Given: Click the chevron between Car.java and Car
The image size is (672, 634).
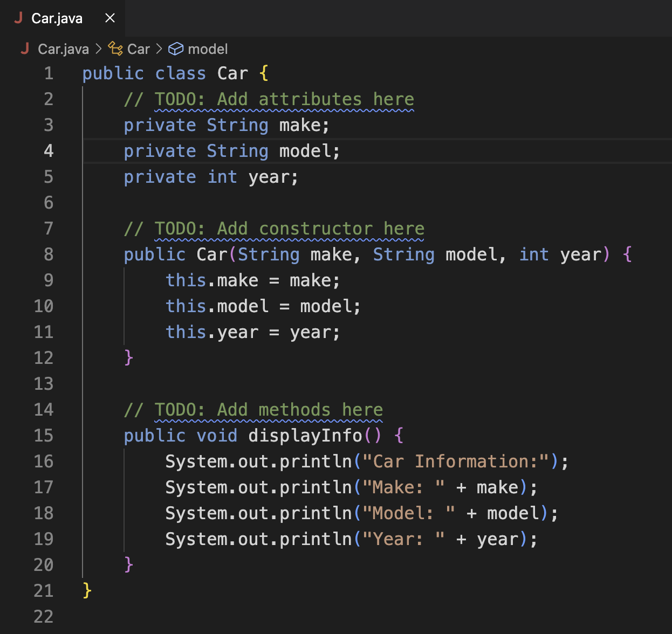Looking at the screenshot, I should (99, 49).
